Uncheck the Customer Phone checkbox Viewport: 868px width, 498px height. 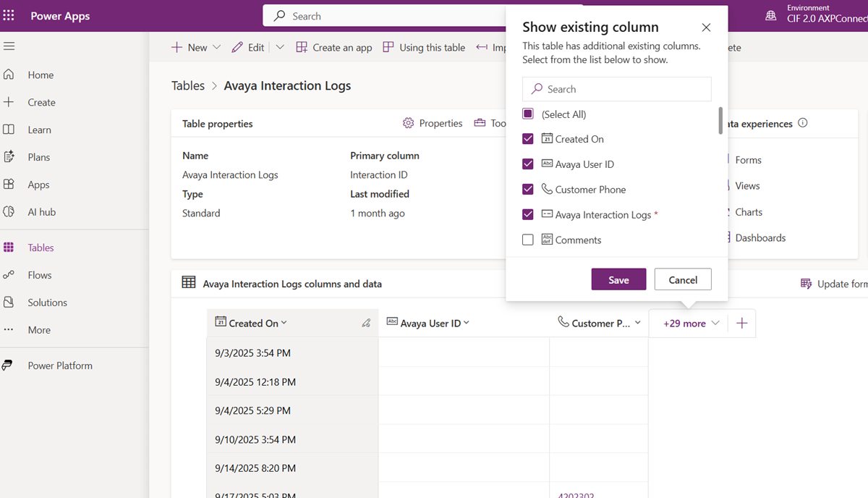528,190
